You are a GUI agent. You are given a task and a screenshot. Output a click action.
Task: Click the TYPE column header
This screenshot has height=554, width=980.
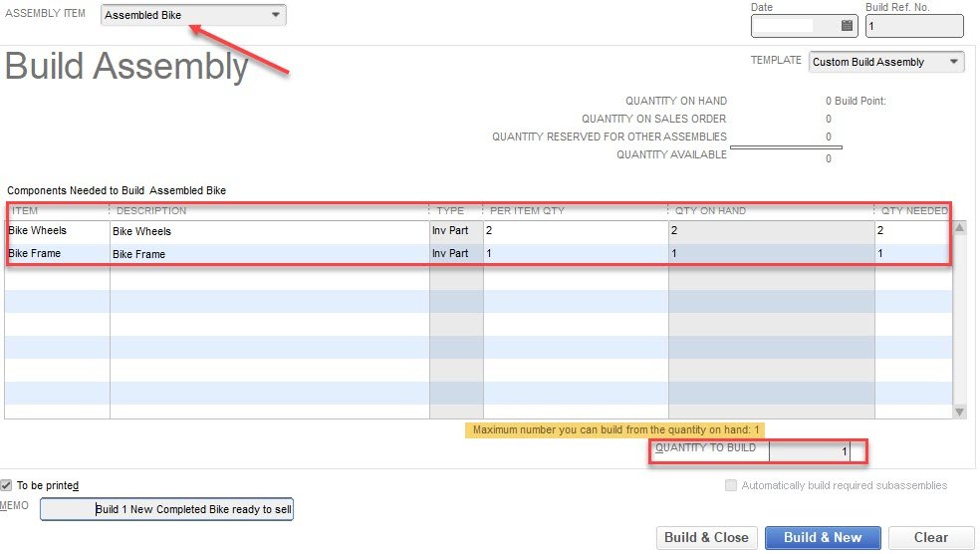click(456, 210)
